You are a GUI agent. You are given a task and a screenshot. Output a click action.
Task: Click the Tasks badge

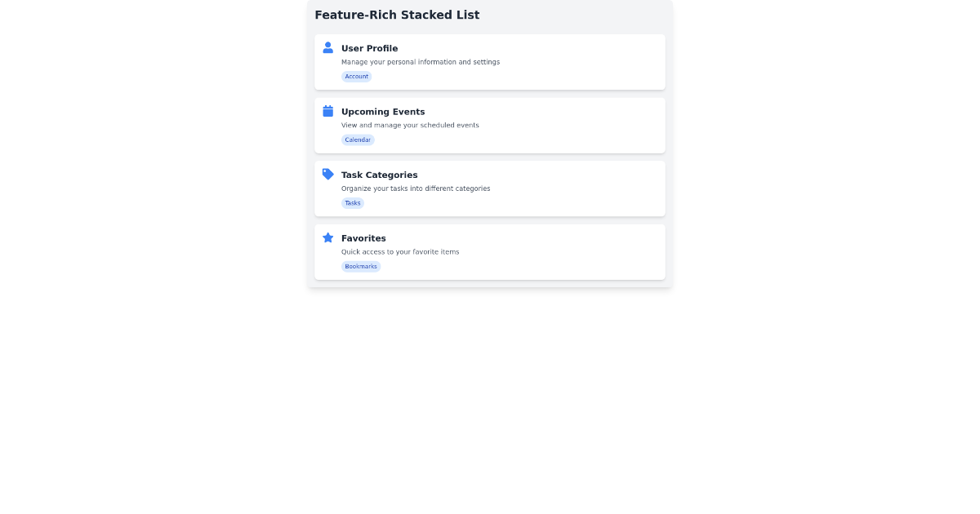pos(352,203)
